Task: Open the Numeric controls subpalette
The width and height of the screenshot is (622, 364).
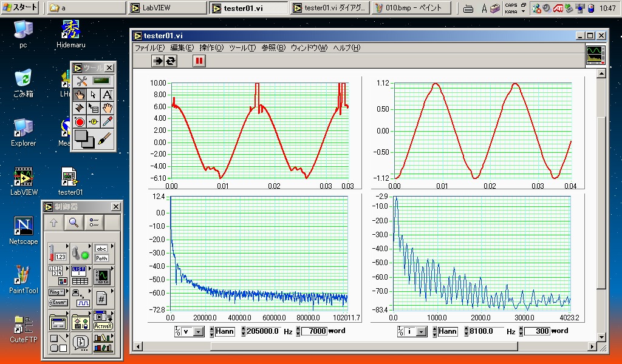Action: (x=58, y=253)
